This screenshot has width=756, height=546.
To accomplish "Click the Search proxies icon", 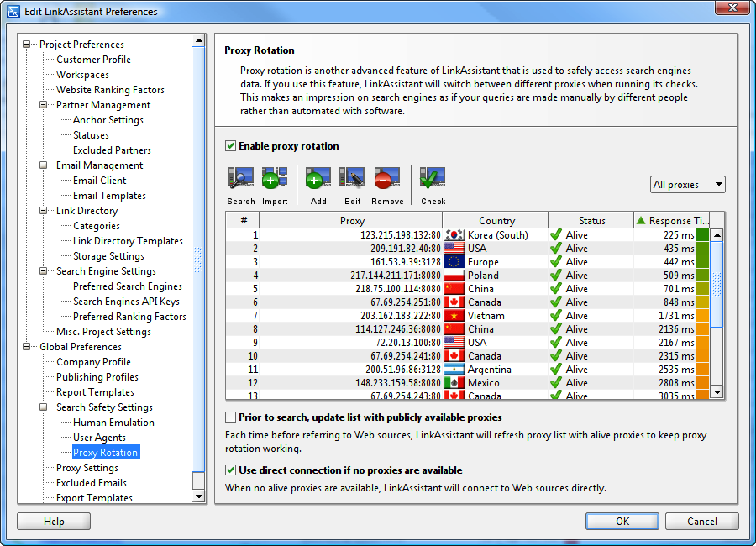I will pyautogui.click(x=240, y=178).
